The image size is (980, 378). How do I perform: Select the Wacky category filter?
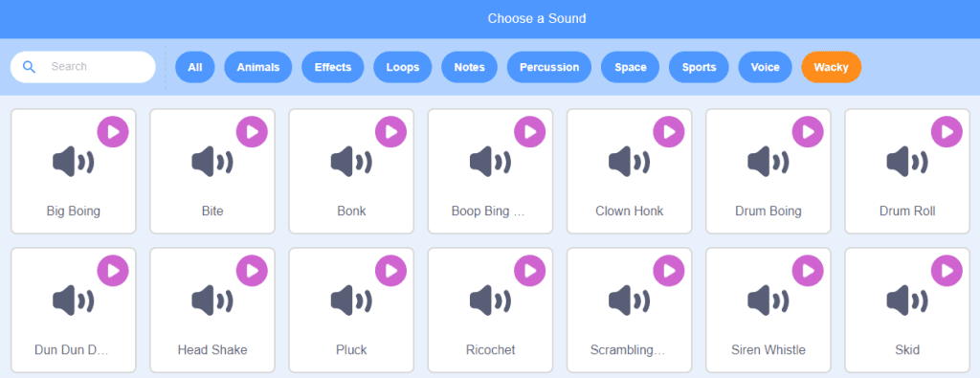(x=832, y=67)
